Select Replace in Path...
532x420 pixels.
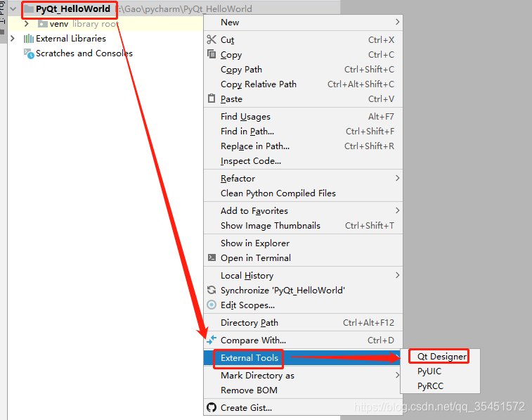tap(303, 146)
